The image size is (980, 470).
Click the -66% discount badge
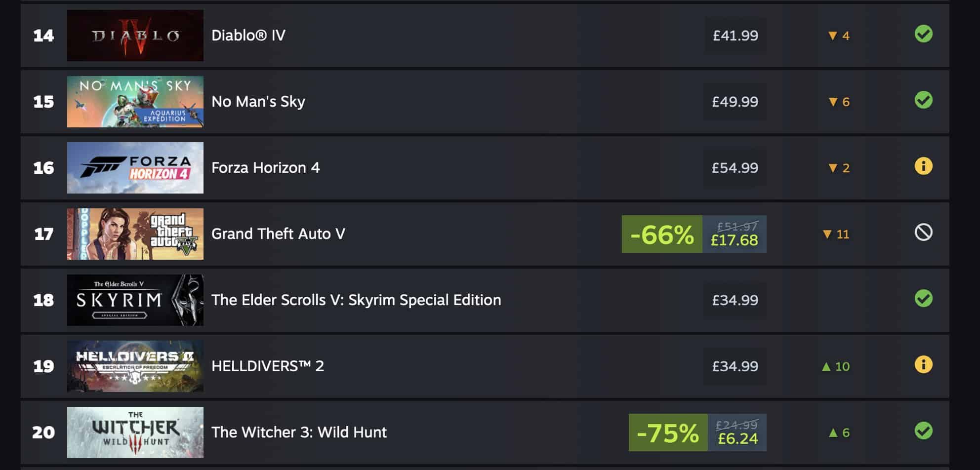[x=662, y=235]
